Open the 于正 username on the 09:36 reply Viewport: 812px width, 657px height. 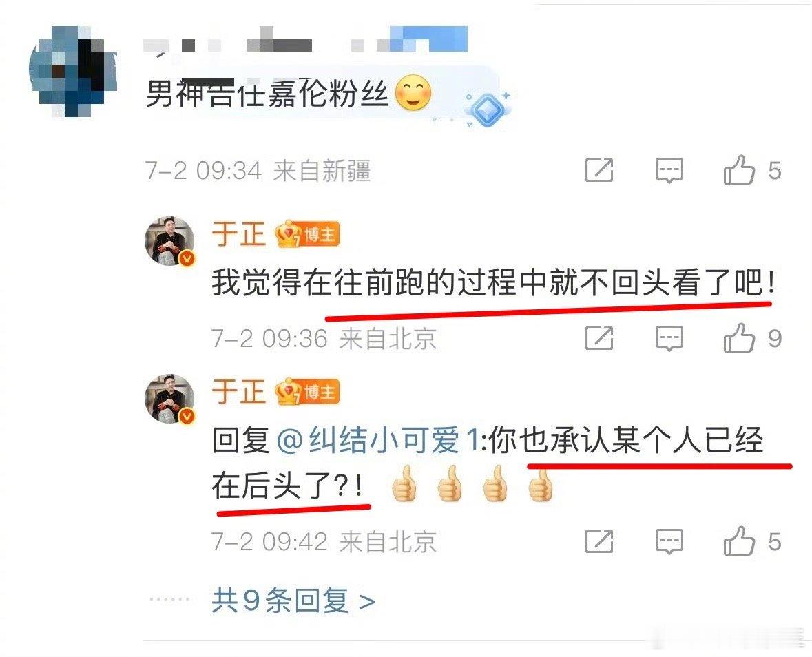click(x=238, y=234)
